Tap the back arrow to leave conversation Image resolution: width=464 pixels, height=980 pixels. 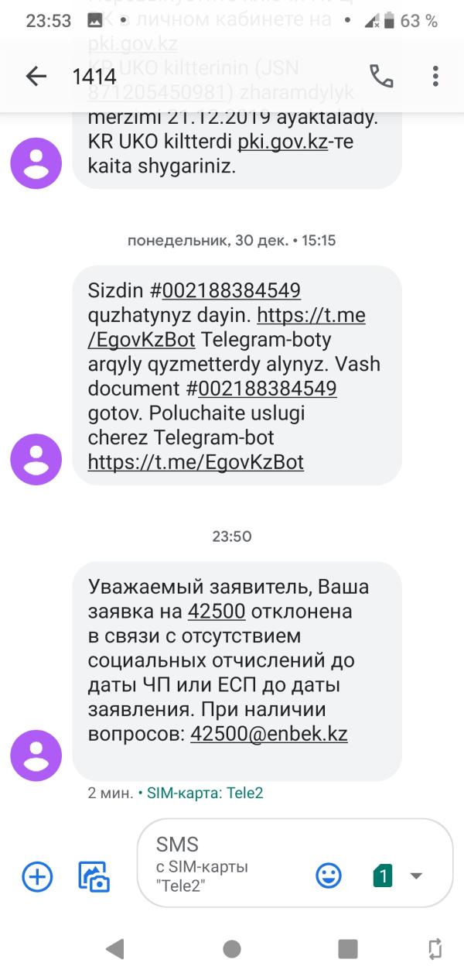(36, 76)
